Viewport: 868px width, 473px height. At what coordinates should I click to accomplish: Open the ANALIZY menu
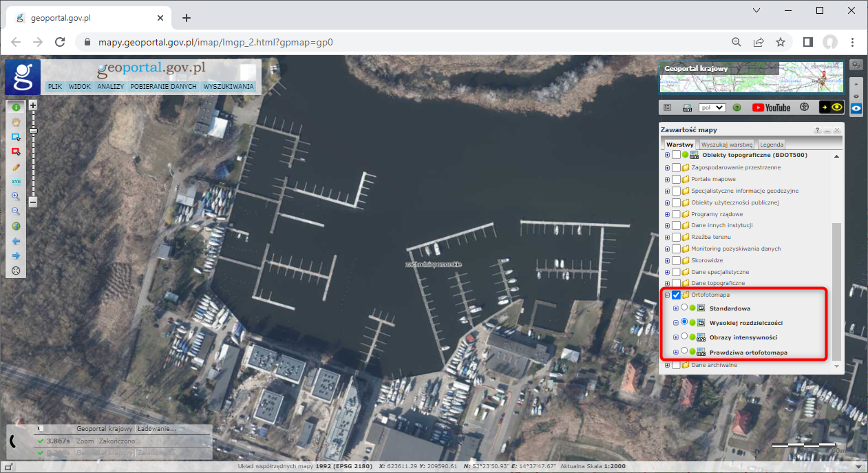(110, 87)
